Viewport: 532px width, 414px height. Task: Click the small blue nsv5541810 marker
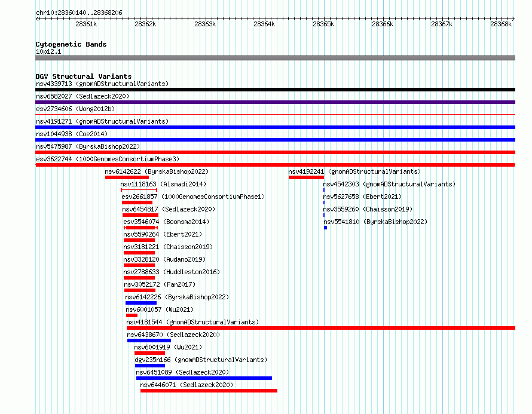[x=325, y=228]
